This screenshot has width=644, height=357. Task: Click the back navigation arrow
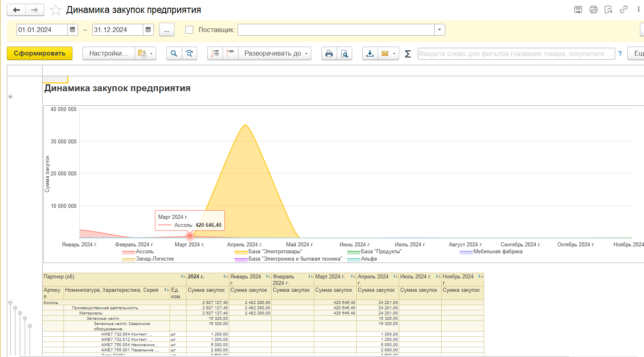(17, 10)
